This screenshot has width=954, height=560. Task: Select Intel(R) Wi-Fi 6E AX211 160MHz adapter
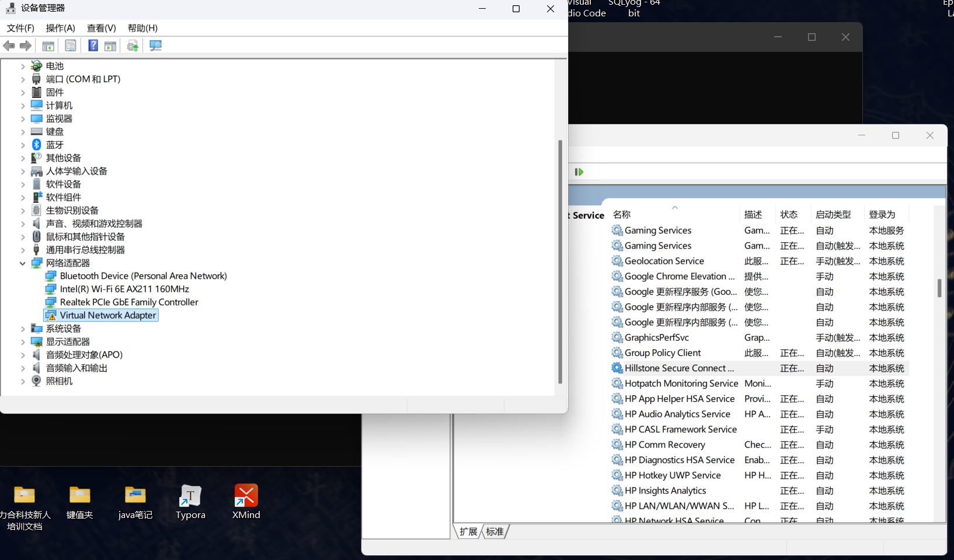[x=124, y=289]
